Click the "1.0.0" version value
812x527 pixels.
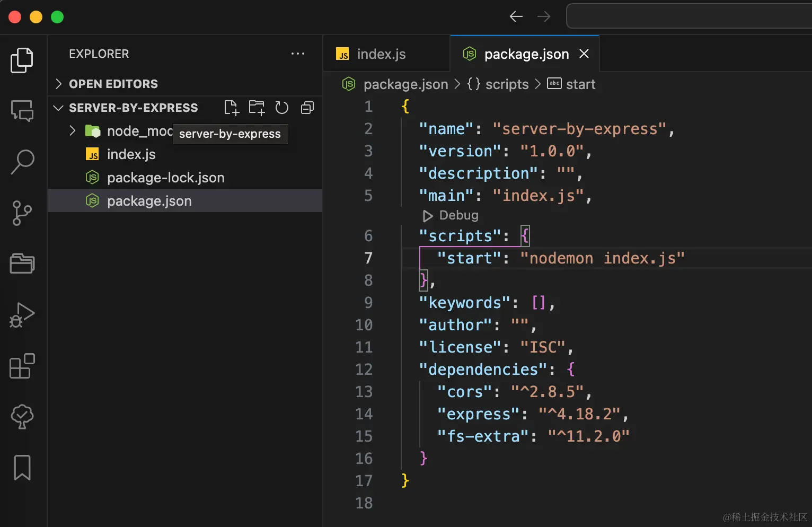[552, 151]
